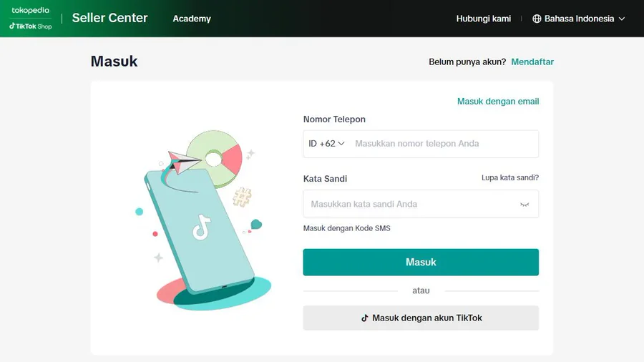Viewport: 644px width, 362px height.
Task: Click Lupa kata sandi? link
Action: pyautogui.click(x=510, y=177)
